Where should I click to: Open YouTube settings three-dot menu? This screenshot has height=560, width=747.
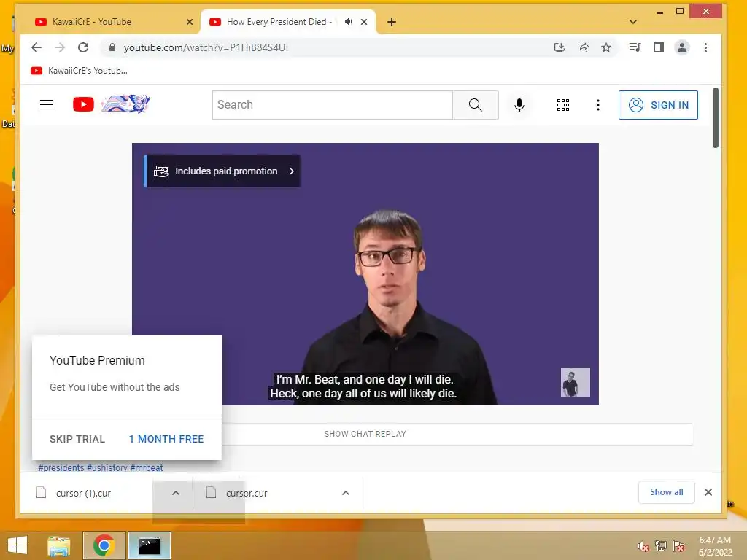point(598,105)
